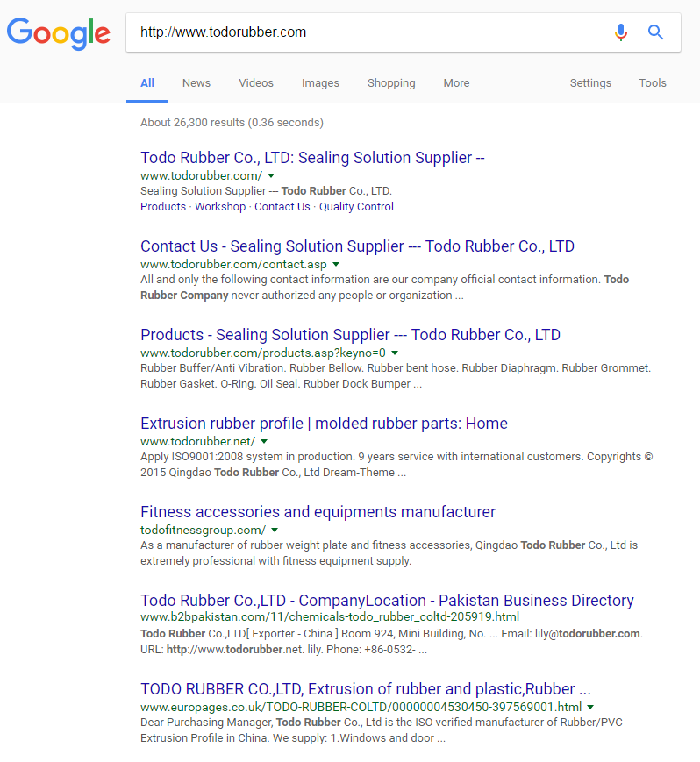Expand arrow next to products.asp?keyno=0 URL
Image resolution: width=700 pixels, height=762 pixels.
tap(395, 353)
